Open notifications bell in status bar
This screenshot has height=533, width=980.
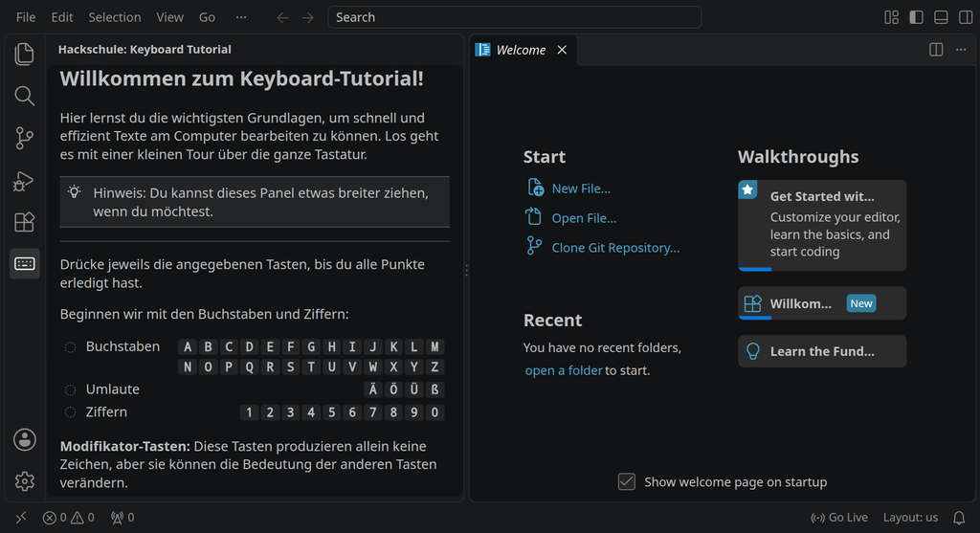pos(959,518)
